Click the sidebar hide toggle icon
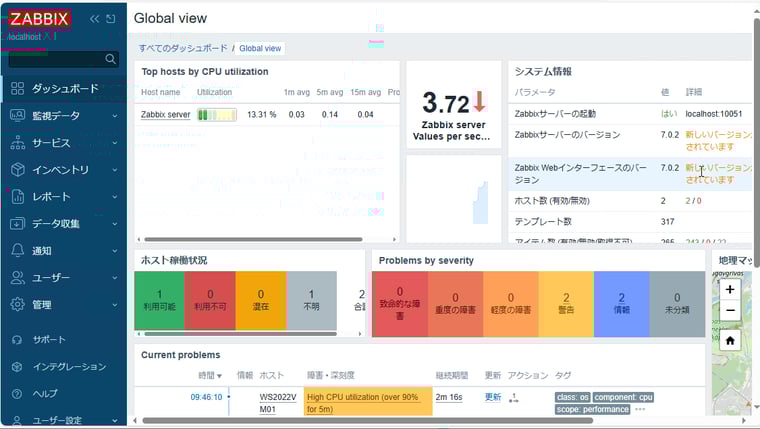 pos(111,19)
